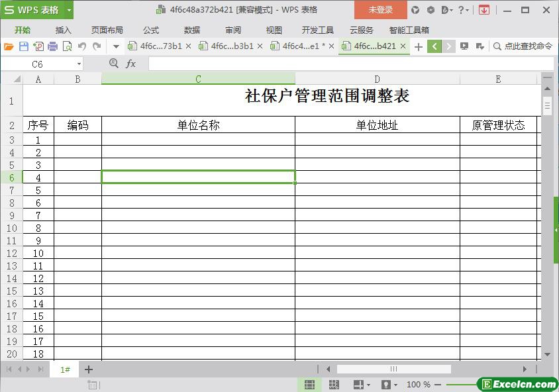Open the fx insert function button
Screen dimensions: 559x392
click(131, 64)
